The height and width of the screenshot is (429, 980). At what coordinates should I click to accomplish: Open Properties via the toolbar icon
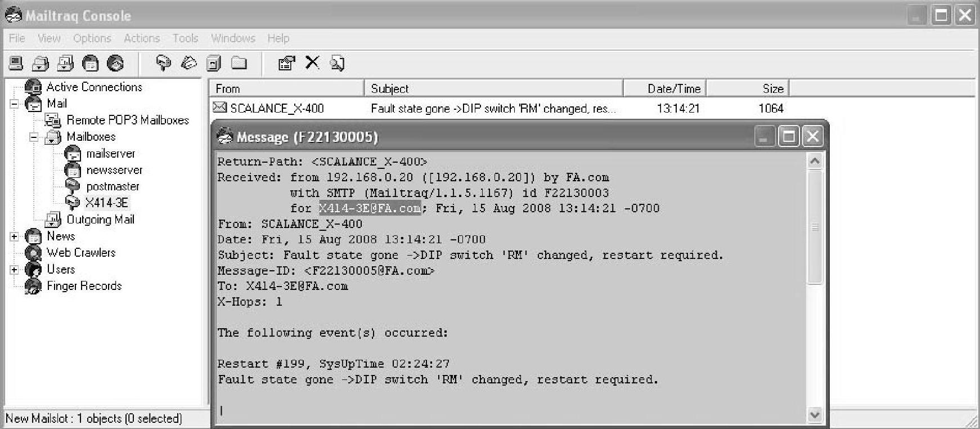tap(286, 63)
